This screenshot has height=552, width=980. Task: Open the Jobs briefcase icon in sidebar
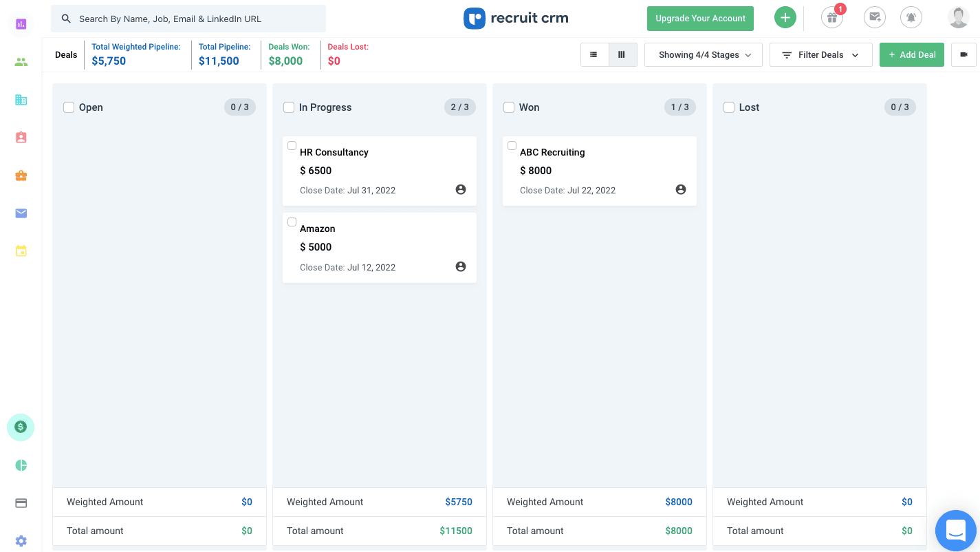click(x=21, y=176)
